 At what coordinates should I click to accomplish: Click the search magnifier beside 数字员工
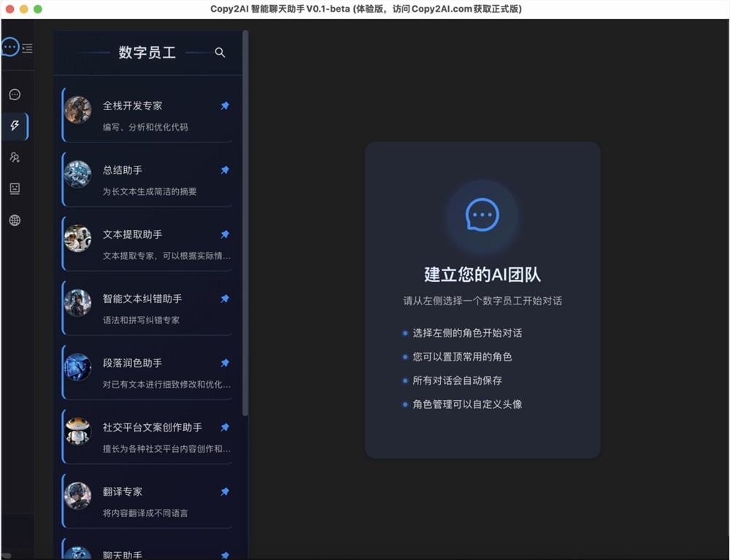(220, 53)
